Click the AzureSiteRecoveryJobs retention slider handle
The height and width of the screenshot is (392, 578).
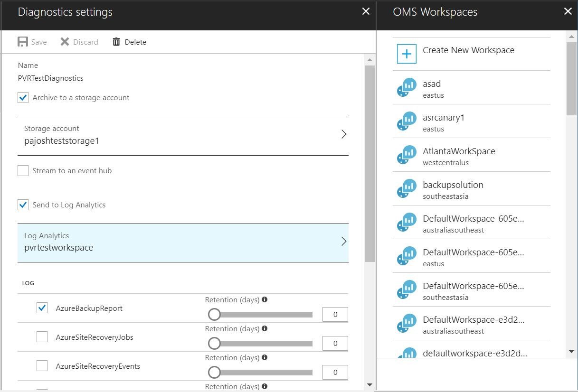click(x=214, y=343)
